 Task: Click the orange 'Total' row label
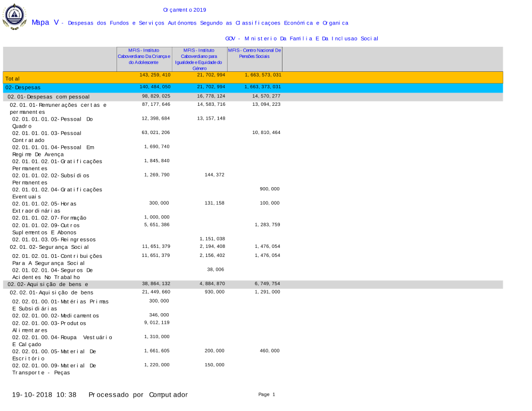13,79
